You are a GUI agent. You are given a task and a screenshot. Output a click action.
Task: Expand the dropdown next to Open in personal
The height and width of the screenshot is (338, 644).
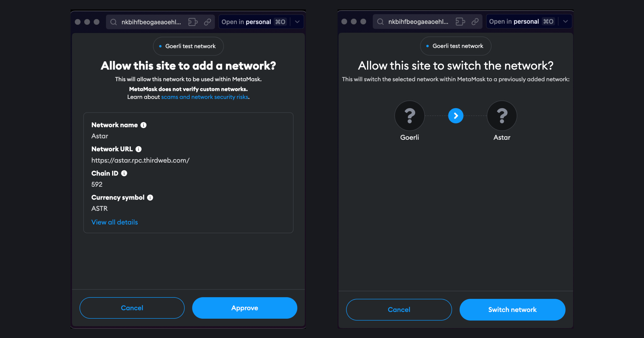(297, 22)
